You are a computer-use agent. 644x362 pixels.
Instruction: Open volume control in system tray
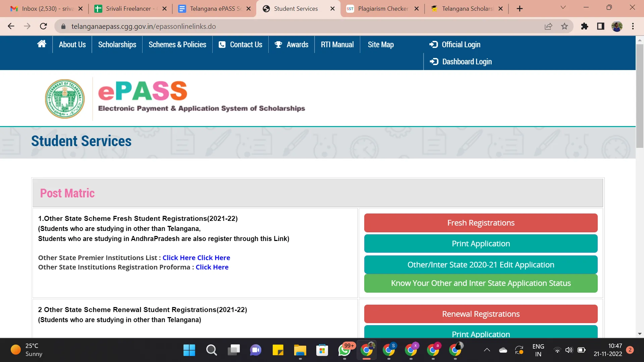[569, 350]
